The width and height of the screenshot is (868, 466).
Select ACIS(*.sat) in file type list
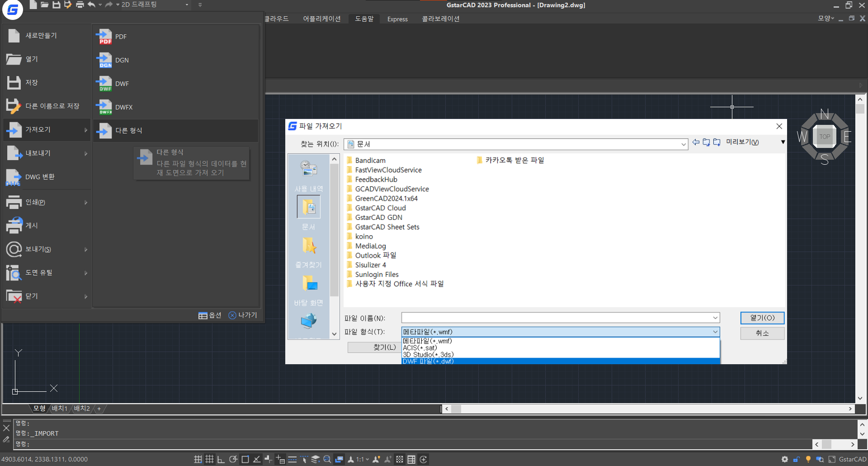point(561,348)
